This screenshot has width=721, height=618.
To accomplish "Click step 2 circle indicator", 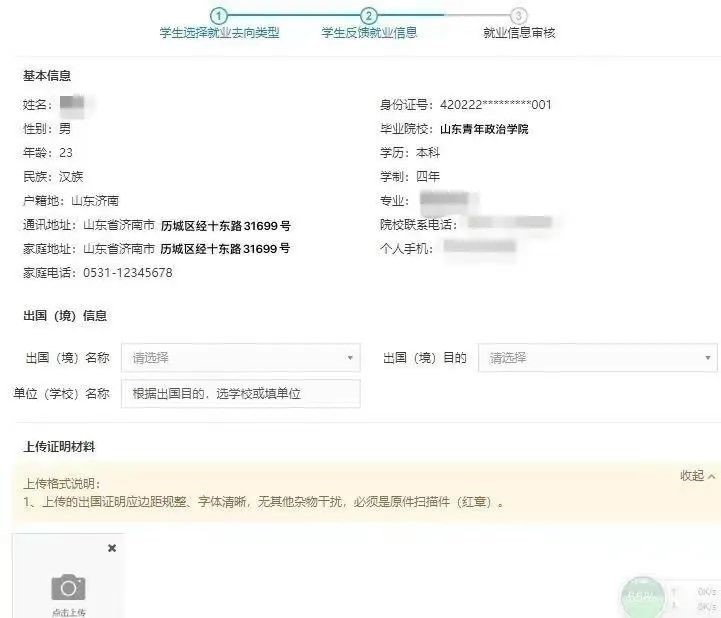I will (368, 16).
